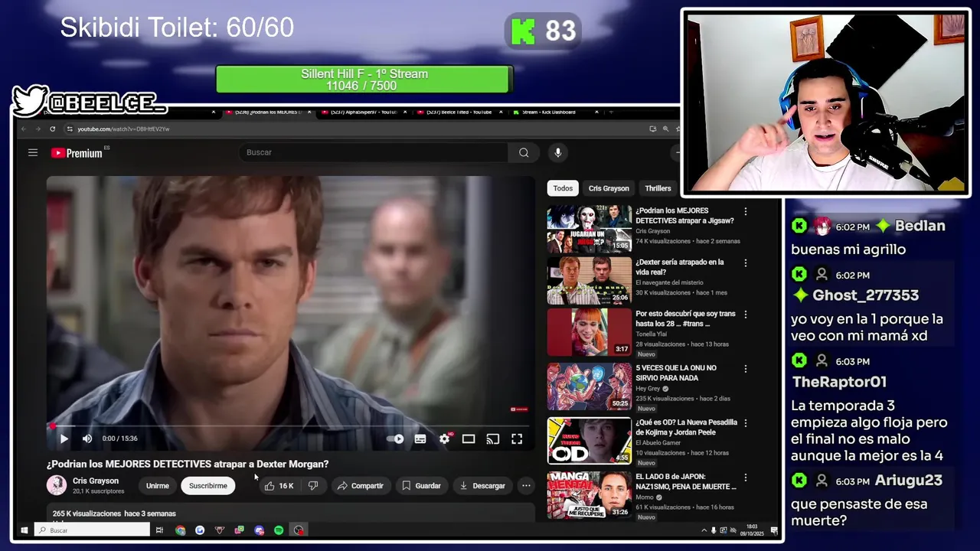Switch to theater mode view
Screen dimensions: 980x551
[469, 439]
